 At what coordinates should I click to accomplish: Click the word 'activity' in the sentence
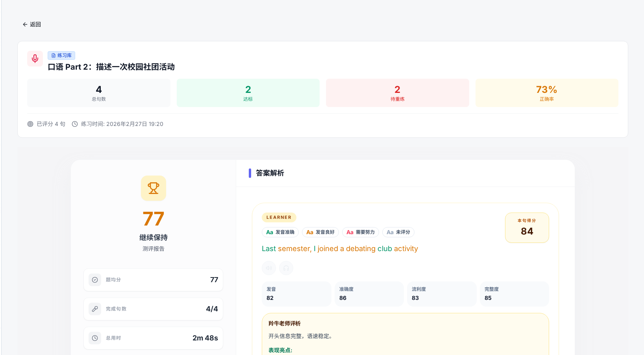406,249
